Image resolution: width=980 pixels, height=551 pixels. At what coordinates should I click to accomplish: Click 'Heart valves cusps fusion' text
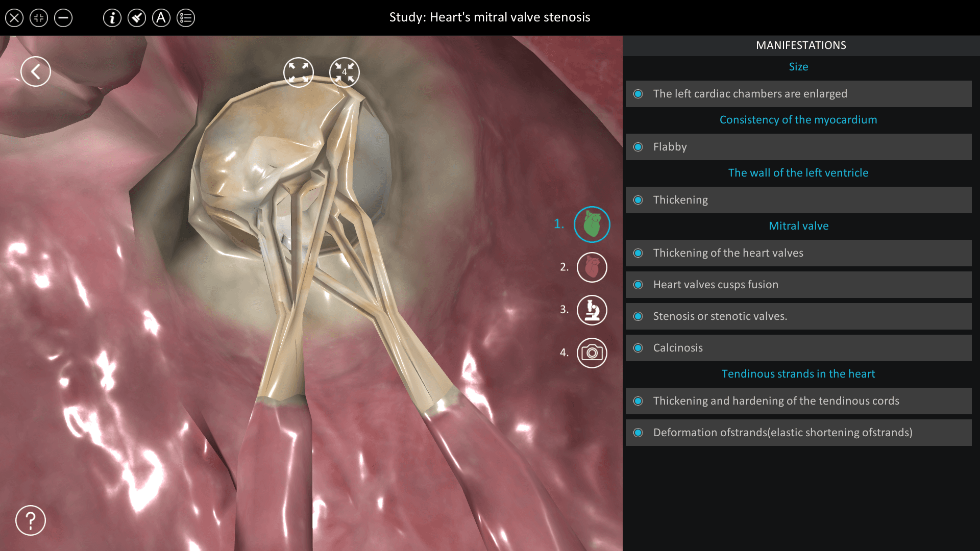[716, 285]
